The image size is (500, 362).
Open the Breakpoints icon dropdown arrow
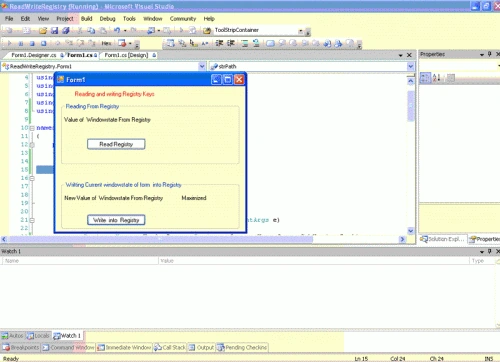(130, 44)
